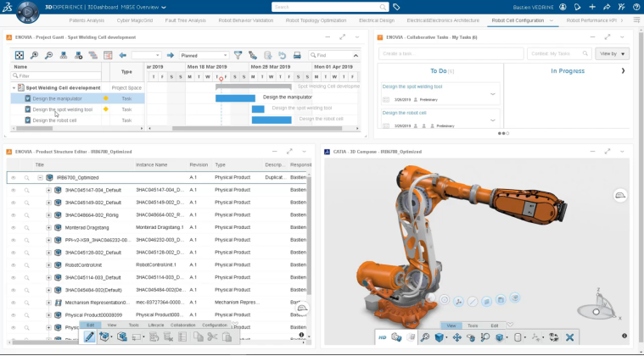The width and height of the screenshot is (644, 356).
Task: Toggle visibility eye for Monterad Dragstang
Action: point(13,228)
